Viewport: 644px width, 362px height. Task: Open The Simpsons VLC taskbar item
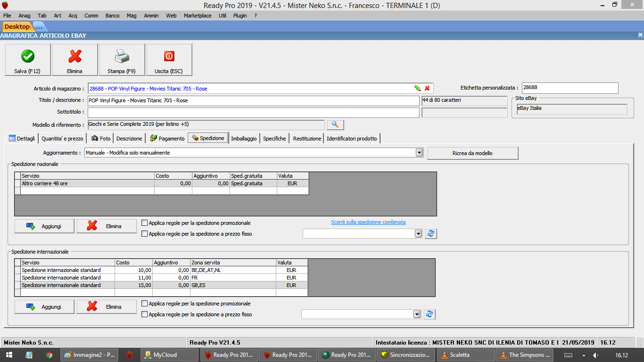pyautogui.click(x=524, y=355)
